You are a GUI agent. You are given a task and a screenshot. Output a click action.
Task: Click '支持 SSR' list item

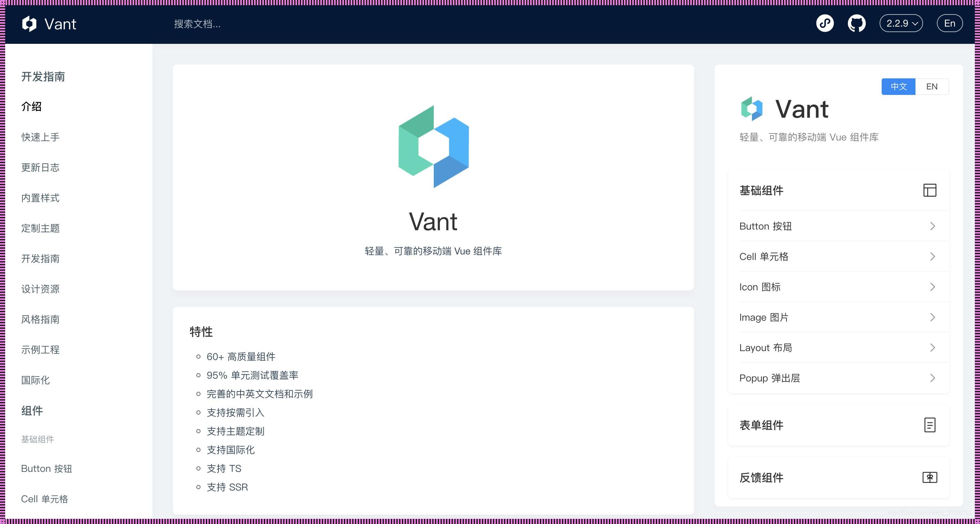[x=227, y=487]
